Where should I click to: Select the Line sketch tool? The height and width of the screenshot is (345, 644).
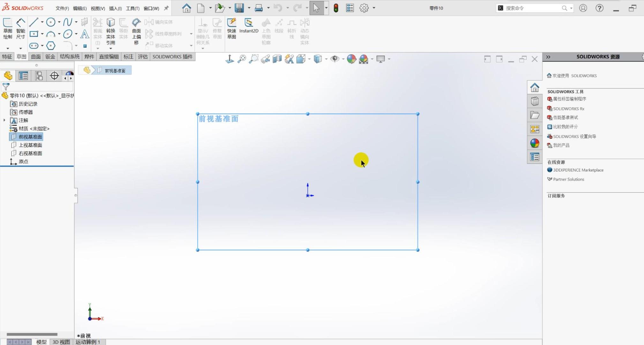[34, 22]
